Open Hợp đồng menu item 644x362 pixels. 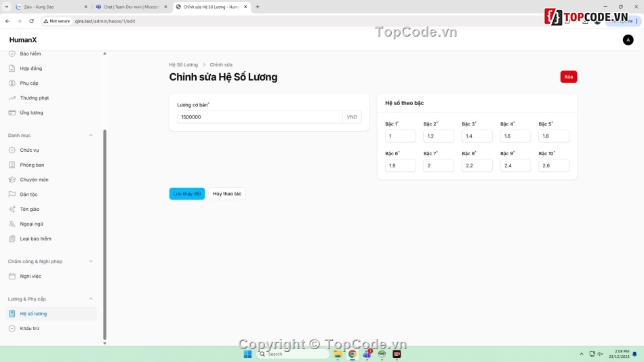tap(52, 68)
